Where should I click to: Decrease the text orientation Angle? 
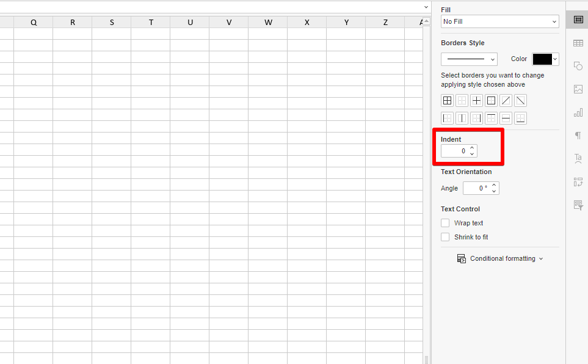(494, 191)
